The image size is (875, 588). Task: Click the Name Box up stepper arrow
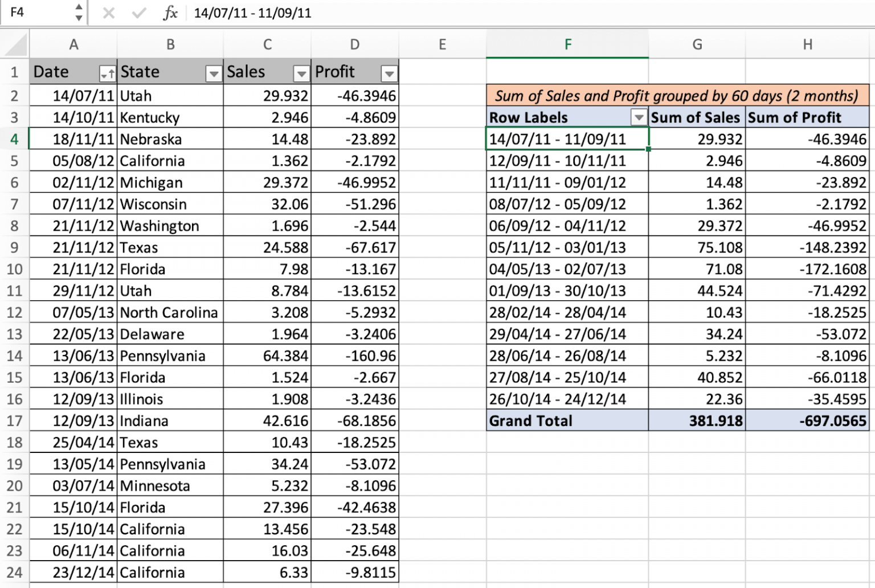(x=79, y=7)
